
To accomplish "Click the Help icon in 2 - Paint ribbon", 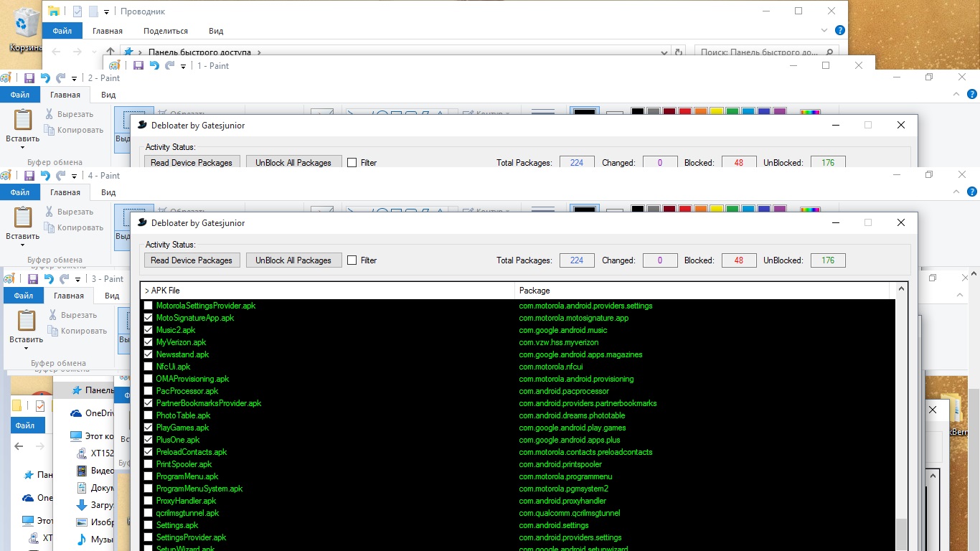I will (x=972, y=94).
